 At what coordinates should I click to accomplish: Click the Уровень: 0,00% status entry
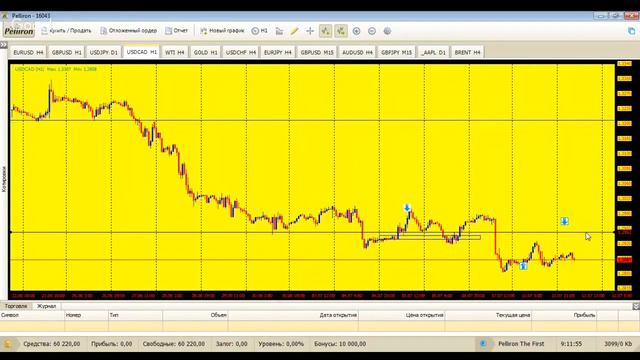point(281,344)
